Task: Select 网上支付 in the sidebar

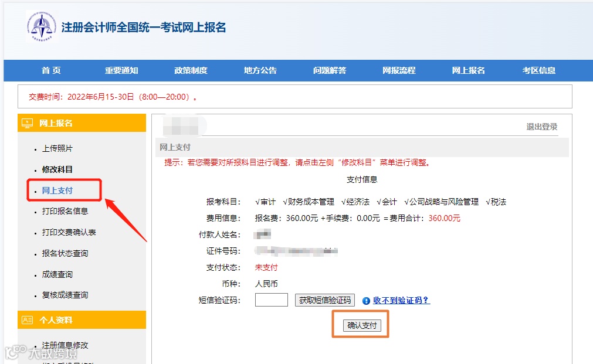Action: coord(57,190)
